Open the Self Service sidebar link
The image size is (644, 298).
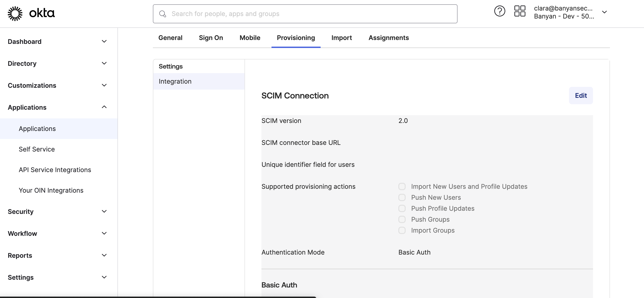[37, 149]
